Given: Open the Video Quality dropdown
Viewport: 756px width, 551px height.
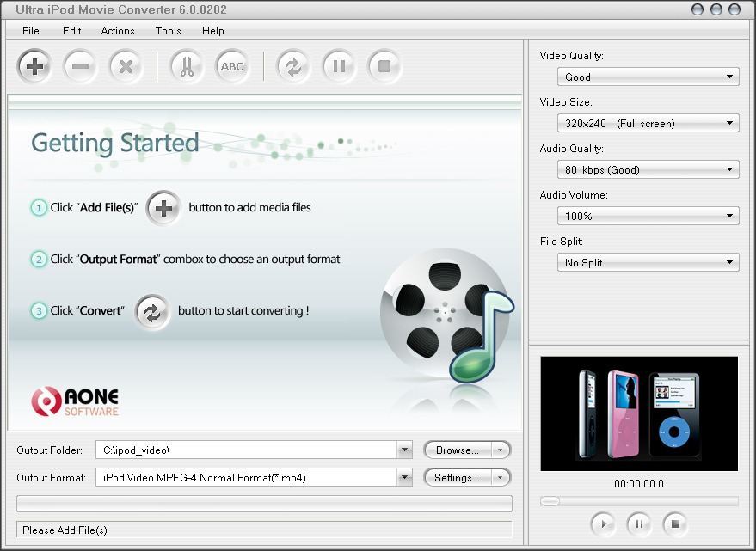Looking at the screenshot, I should click(648, 77).
